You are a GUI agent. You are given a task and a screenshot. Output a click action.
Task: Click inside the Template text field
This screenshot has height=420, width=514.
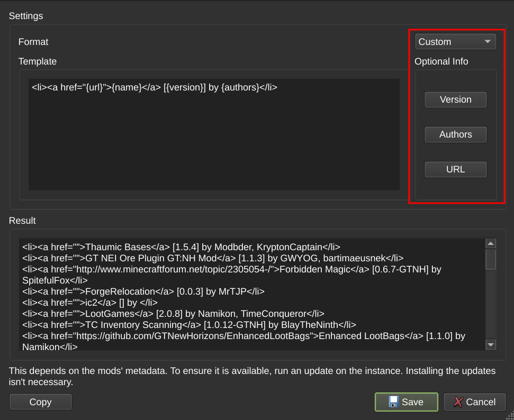[x=212, y=132]
